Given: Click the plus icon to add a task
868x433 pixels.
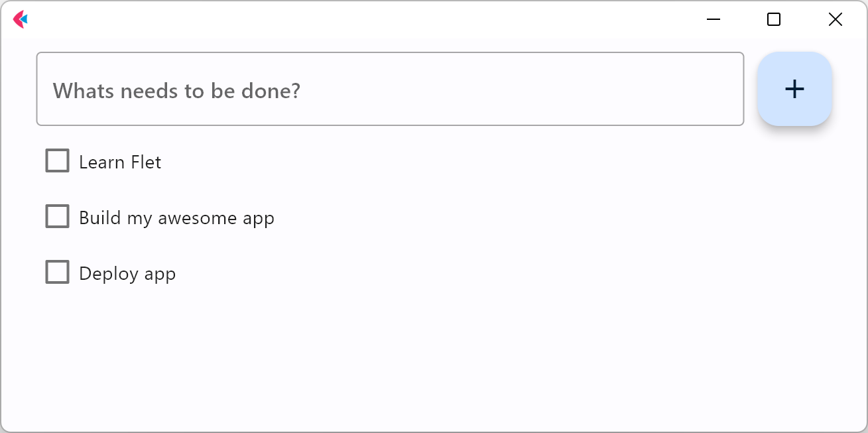Looking at the screenshot, I should [x=794, y=89].
